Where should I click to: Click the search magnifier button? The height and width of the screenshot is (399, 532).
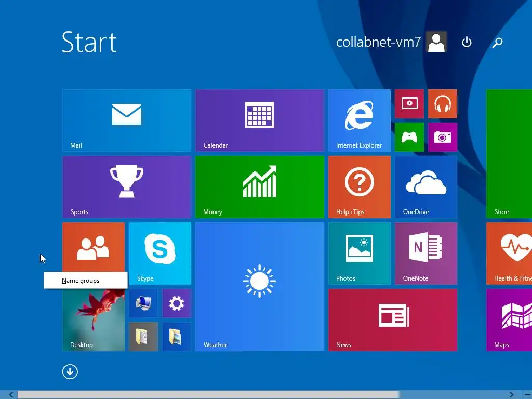pyautogui.click(x=497, y=43)
